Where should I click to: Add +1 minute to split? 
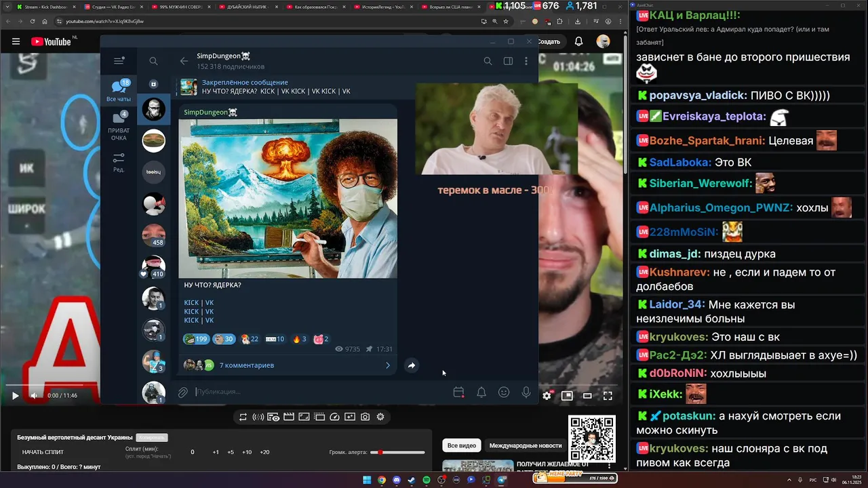coord(216,452)
